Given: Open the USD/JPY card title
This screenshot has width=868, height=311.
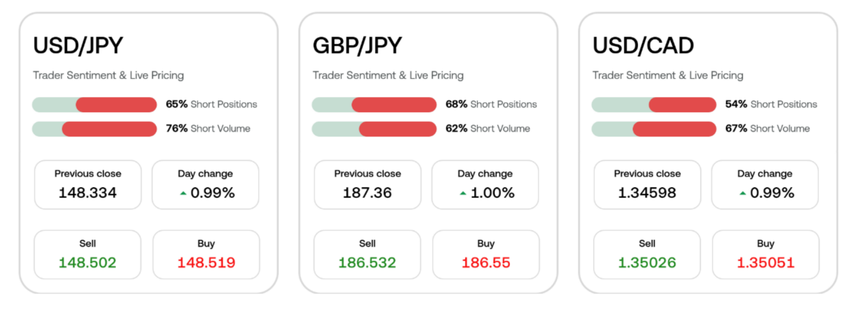Looking at the screenshot, I should point(78,45).
